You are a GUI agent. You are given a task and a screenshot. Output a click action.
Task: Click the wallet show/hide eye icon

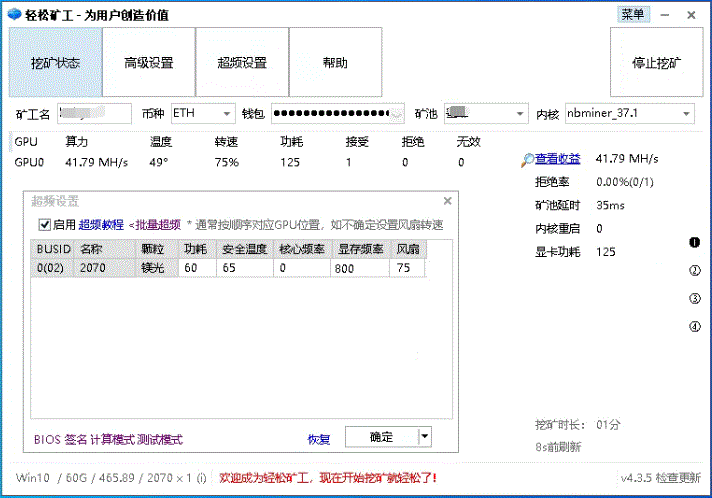pyautogui.click(x=396, y=114)
